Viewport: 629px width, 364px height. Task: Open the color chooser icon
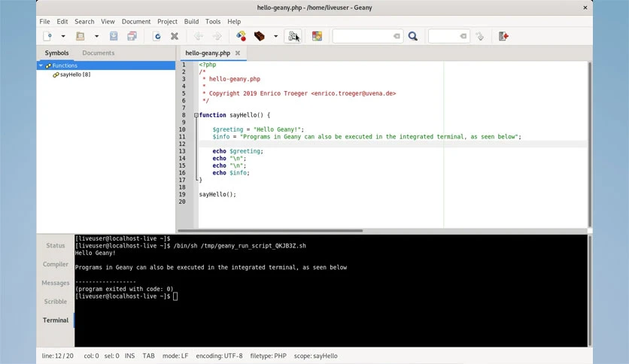(x=317, y=37)
